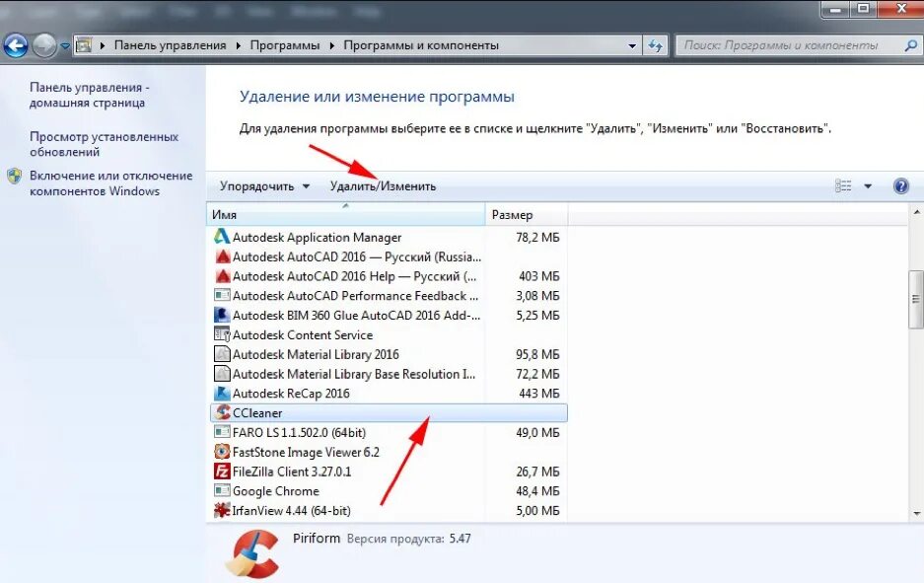Image resolution: width=924 pixels, height=583 pixels.
Task: Select 'Google Chrome' entry
Action: tap(389, 491)
